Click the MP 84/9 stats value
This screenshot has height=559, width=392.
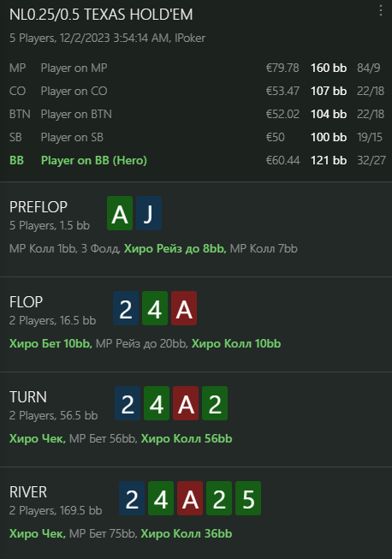click(369, 68)
